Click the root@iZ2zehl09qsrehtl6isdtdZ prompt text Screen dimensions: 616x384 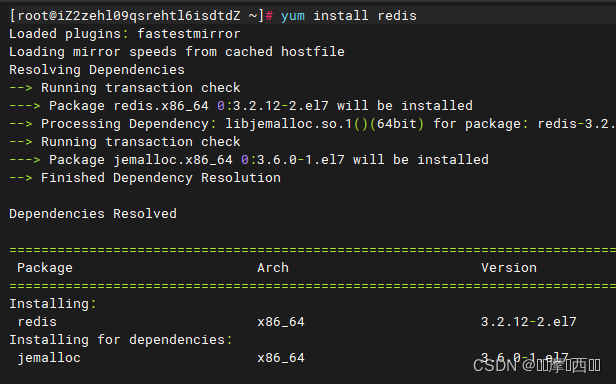point(128,16)
